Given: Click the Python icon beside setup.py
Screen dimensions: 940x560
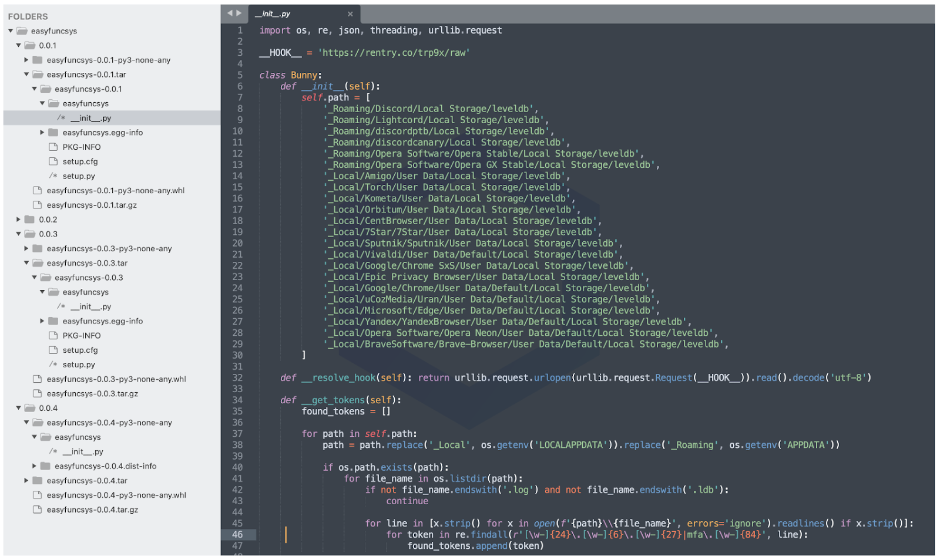Looking at the screenshot, I should [x=53, y=176].
